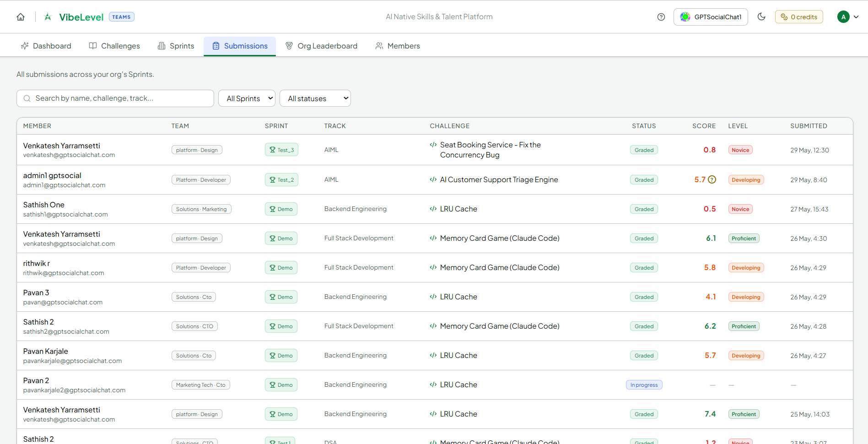Open the AI Customer Support Triage Engine challenge
The height and width of the screenshot is (444, 868).
[499, 179]
